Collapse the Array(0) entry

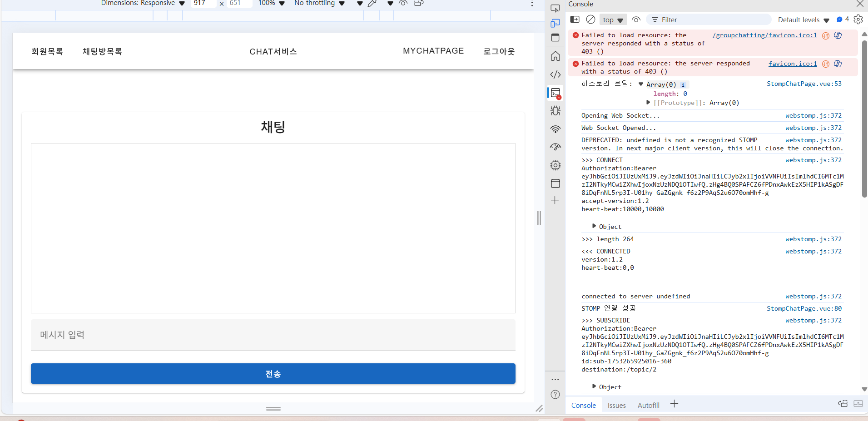(641, 84)
